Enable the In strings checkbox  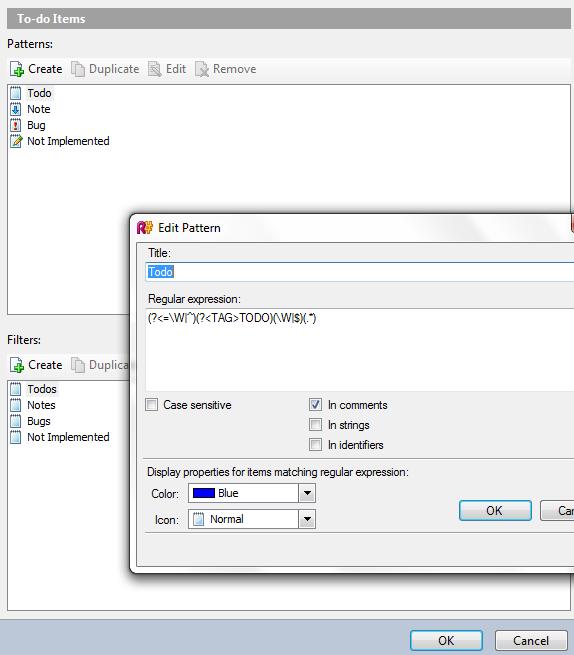315,425
